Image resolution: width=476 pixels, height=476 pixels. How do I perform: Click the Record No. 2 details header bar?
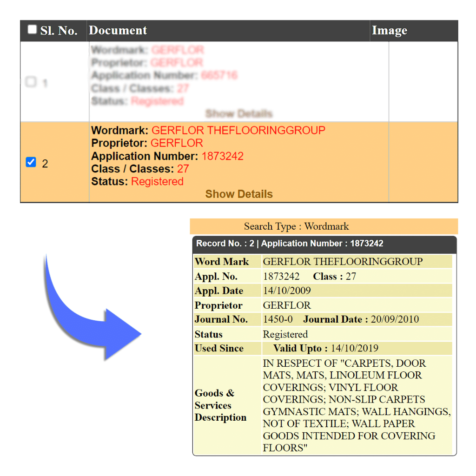(x=324, y=244)
